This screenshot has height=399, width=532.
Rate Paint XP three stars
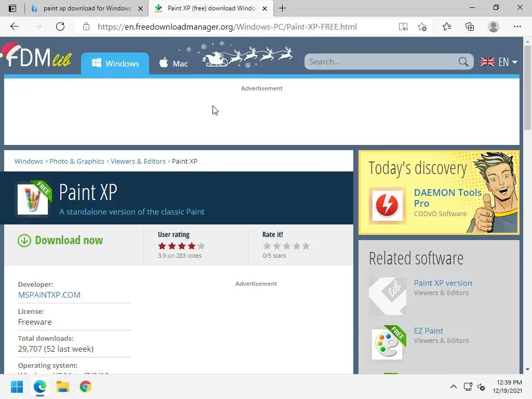[x=287, y=246]
